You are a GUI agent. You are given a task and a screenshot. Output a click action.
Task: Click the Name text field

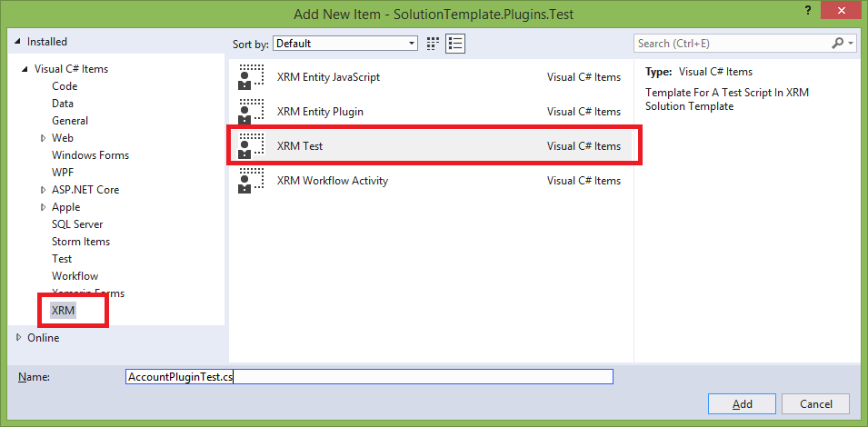[369, 376]
